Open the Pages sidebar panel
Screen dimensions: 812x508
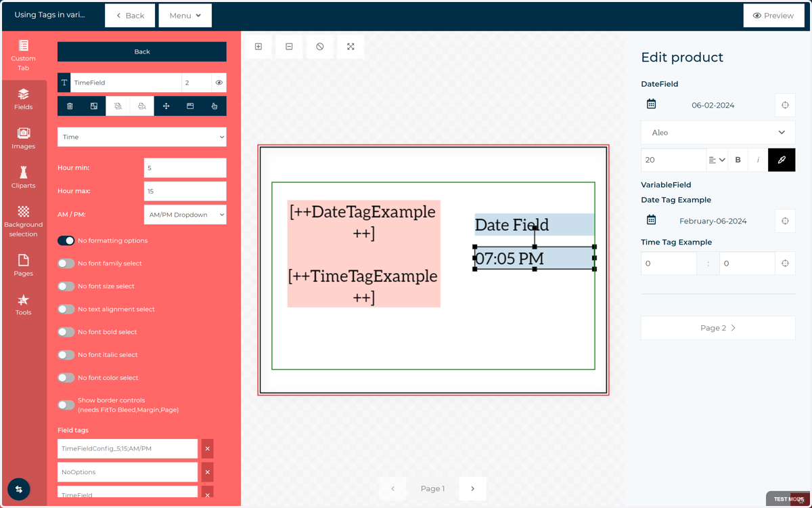click(x=24, y=265)
